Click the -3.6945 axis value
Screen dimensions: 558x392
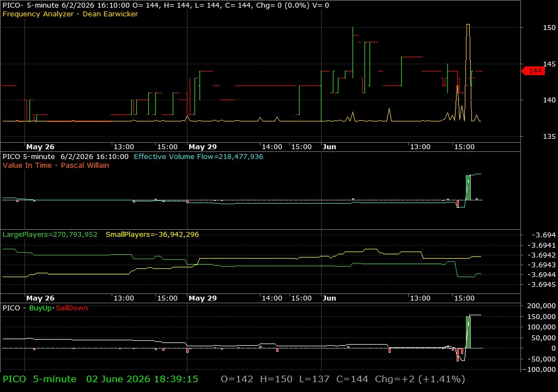pos(541,285)
